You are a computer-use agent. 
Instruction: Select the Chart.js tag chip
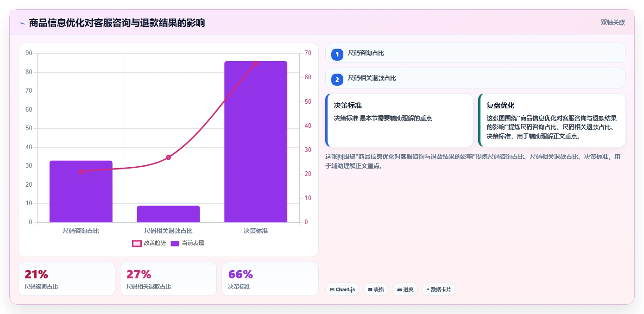point(342,289)
